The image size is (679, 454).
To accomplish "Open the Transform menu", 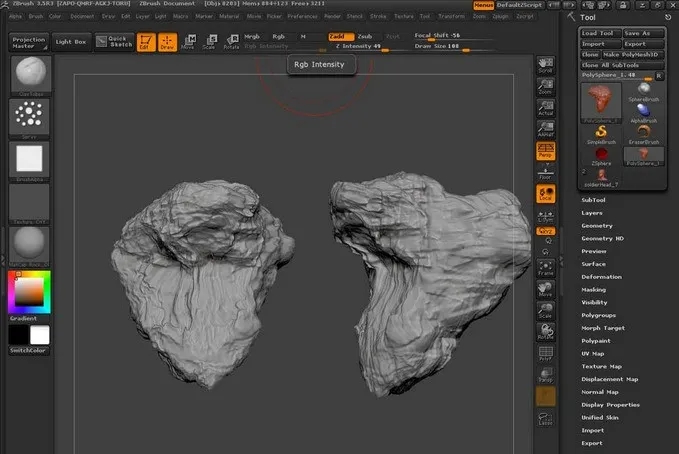I will (451, 16).
